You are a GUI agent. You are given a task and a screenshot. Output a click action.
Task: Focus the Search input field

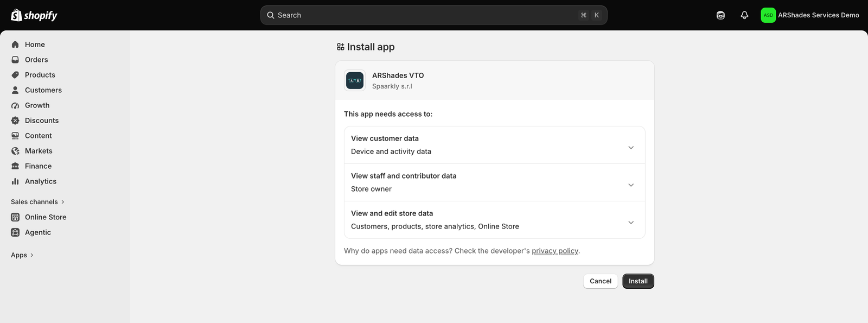434,15
